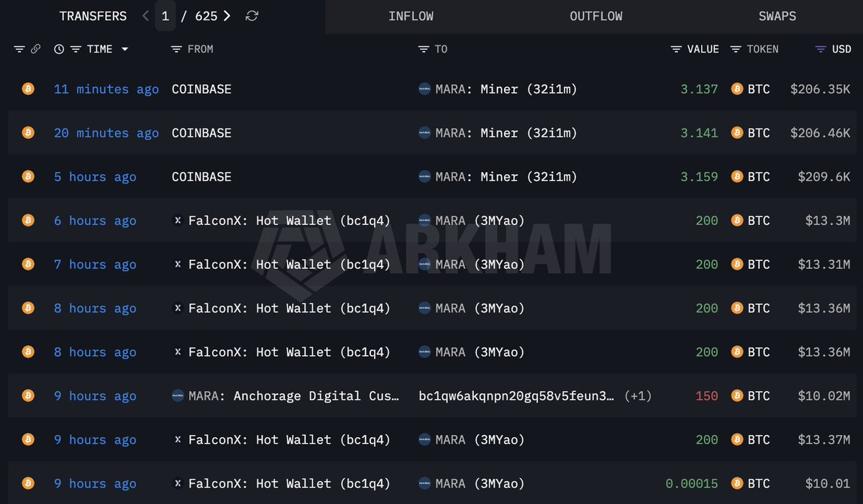
Task: Open the '11 minutes ago' transaction link
Action: 106,89
